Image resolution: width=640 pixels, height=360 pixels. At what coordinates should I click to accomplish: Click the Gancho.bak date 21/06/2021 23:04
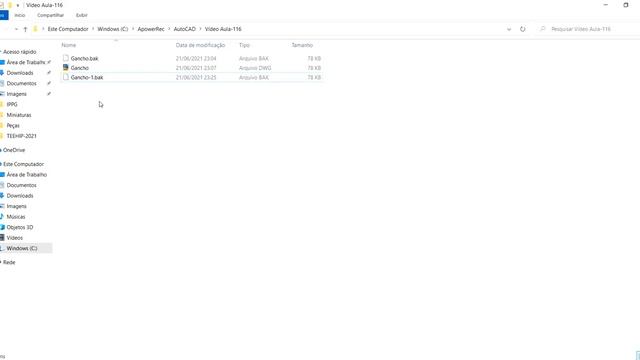196,58
